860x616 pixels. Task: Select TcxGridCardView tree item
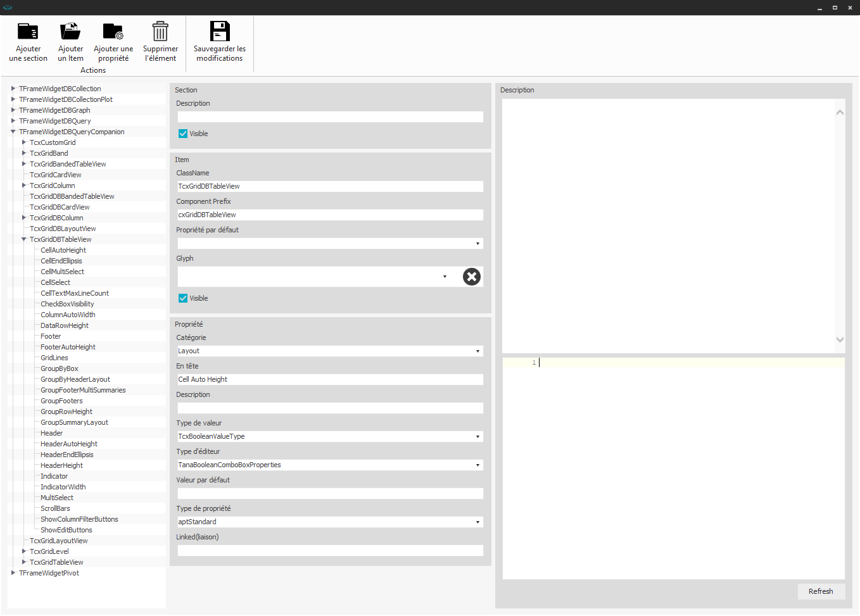(56, 175)
